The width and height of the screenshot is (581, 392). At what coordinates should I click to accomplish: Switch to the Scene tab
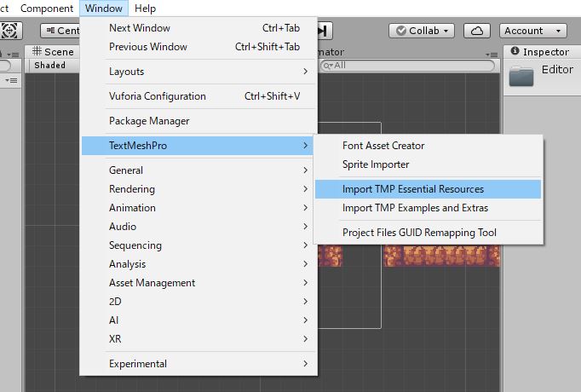(52, 52)
